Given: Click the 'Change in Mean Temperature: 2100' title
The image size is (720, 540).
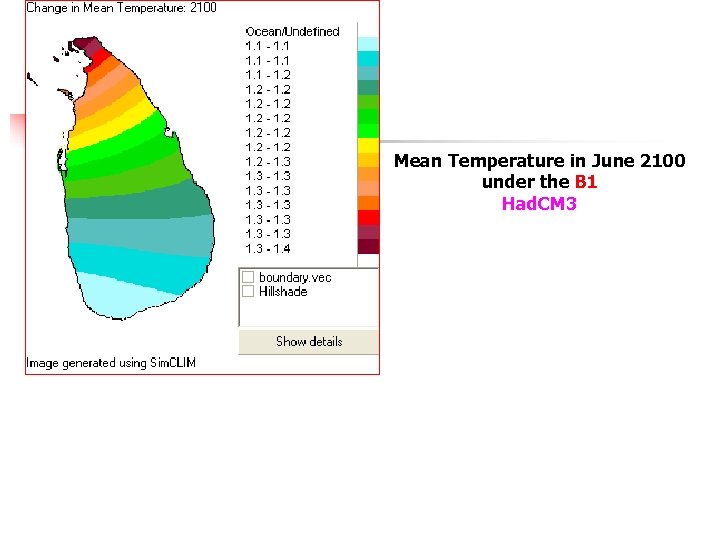Looking at the screenshot, I should 121,8.
